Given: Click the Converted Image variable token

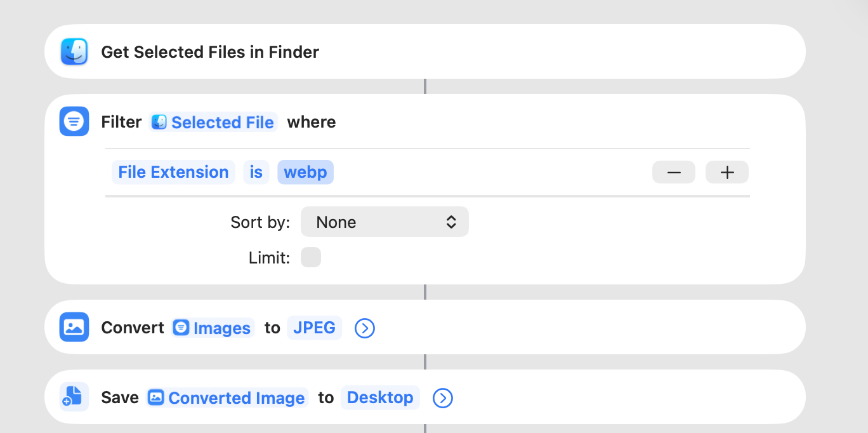Looking at the screenshot, I should (x=228, y=397).
